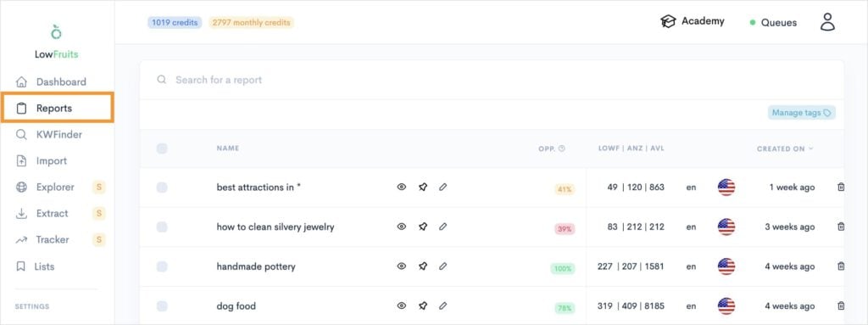Image resolution: width=868 pixels, height=325 pixels.
Task: Pin the 'how to clean silvery jewelry' report
Action: (x=423, y=227)
